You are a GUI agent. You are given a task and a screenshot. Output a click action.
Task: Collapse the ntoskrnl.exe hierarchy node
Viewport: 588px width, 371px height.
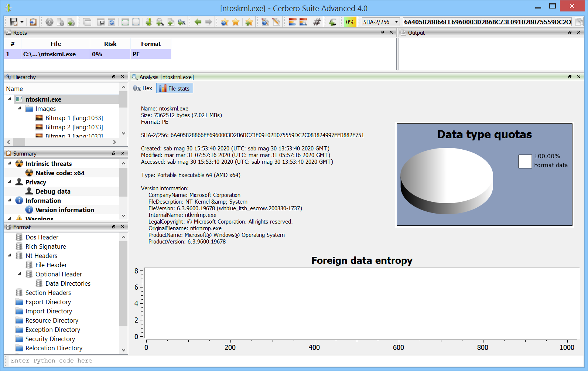[x=9, y=99]
